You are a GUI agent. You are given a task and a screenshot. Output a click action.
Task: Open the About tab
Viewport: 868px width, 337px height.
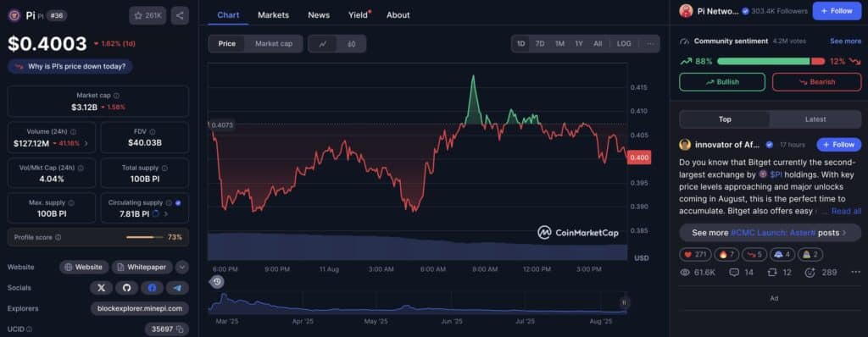398,15
